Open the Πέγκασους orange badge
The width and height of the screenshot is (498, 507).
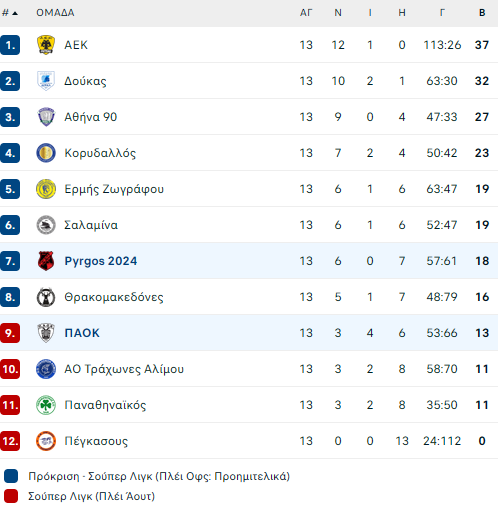pos(46,441)
